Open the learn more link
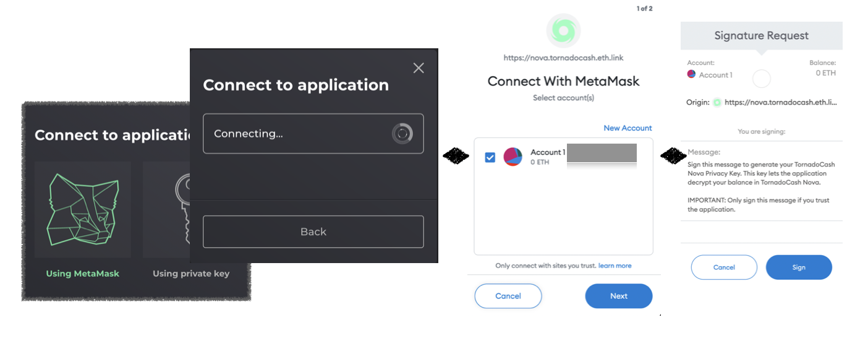 (615, 266)
